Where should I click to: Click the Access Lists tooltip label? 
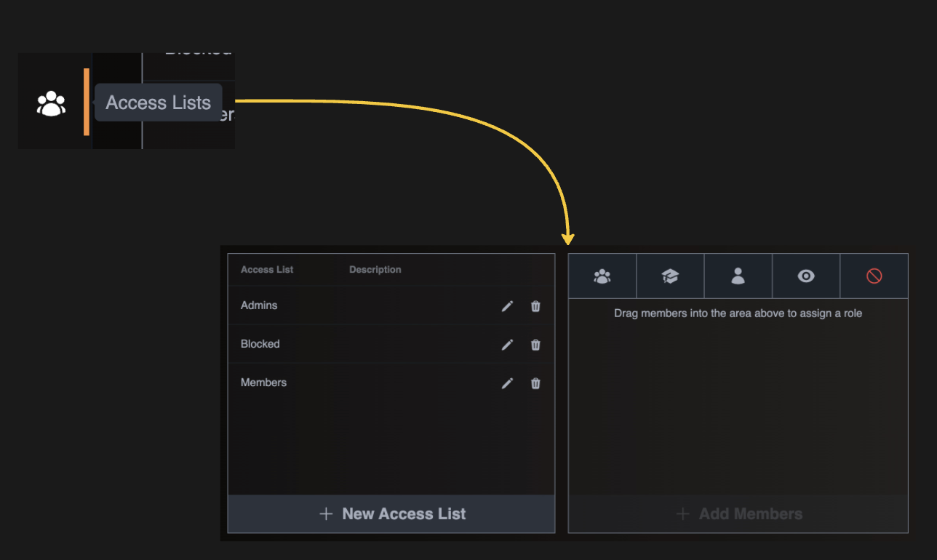(158, 103)
